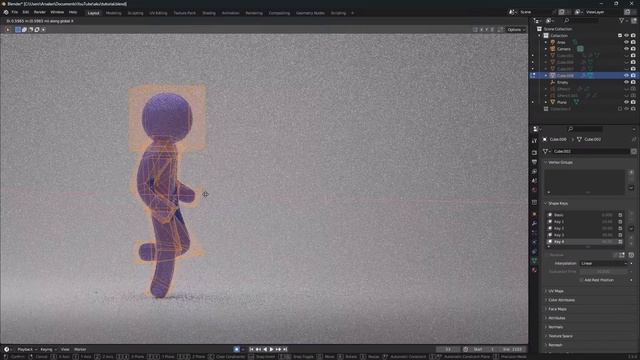Viewport: 640px width, 360px height.
Task: Open the World properties tab icon
Action: tap(534, 190)
